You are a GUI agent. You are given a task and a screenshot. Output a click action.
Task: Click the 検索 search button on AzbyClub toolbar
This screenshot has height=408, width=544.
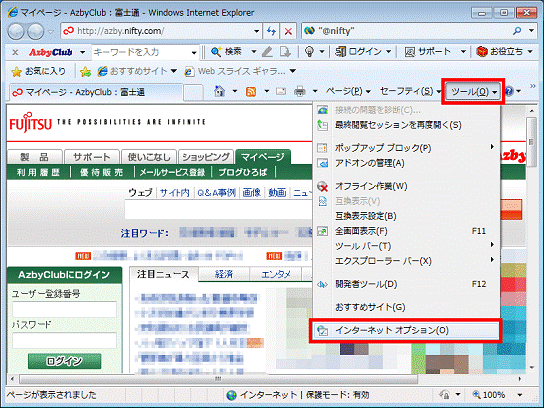pos(226,52)
